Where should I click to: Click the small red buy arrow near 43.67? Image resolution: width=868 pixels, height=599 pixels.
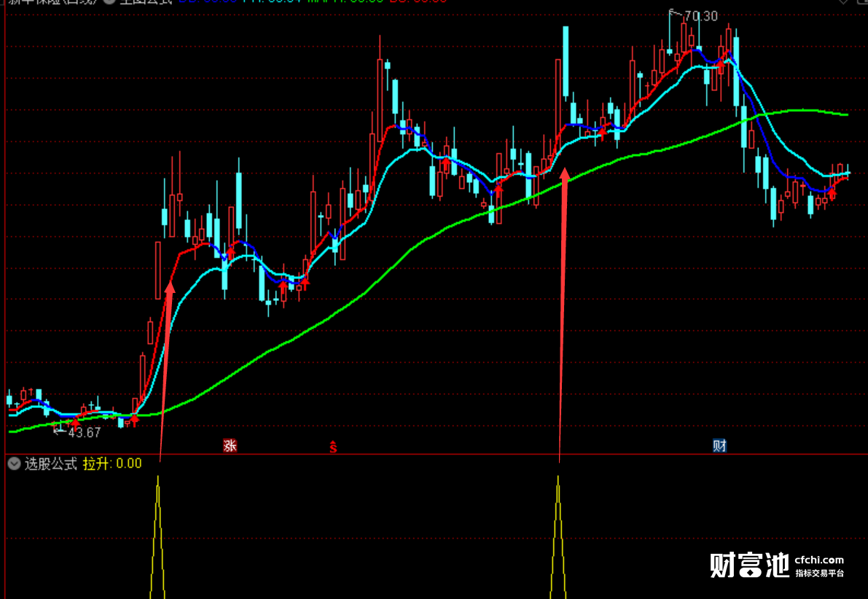click(x=75, y=423)
